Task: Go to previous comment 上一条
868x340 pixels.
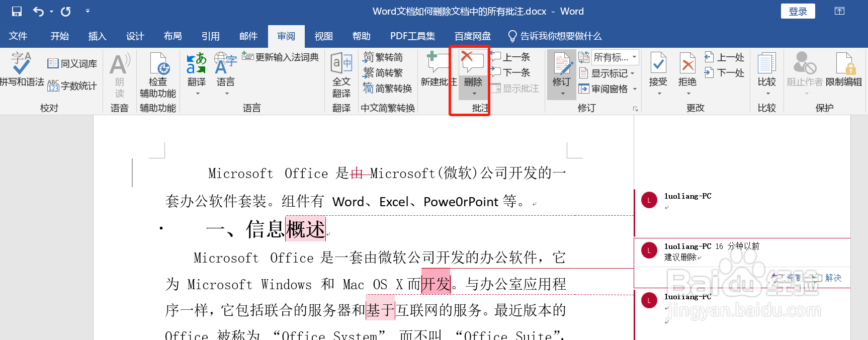Action: tap(510, 57)
